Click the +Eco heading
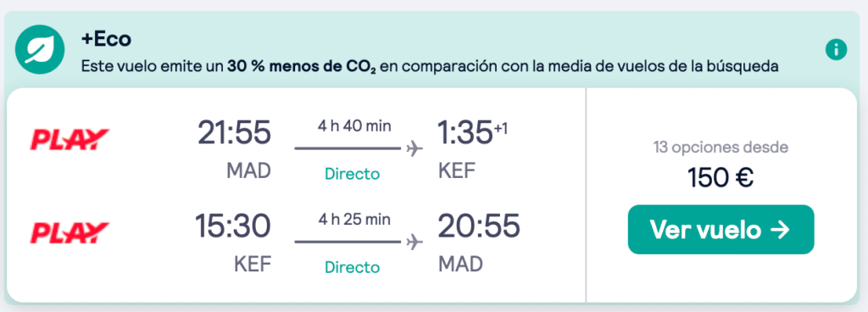 coord(106,39)
